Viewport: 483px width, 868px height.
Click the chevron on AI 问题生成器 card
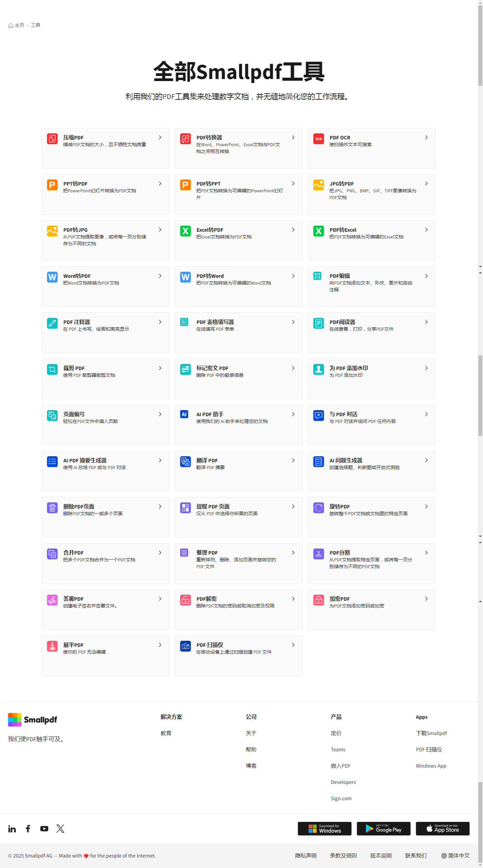click(x=426, y=460)
